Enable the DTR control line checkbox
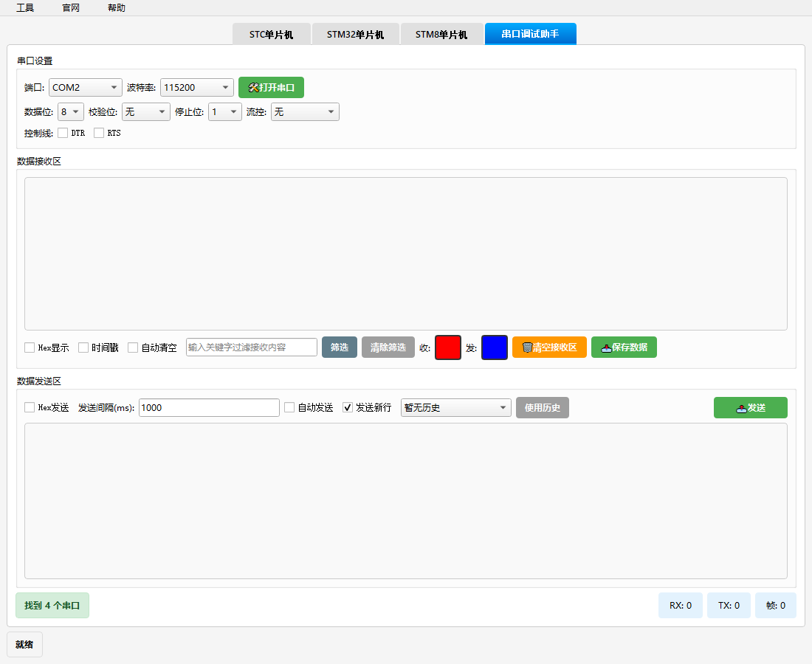 63,134
